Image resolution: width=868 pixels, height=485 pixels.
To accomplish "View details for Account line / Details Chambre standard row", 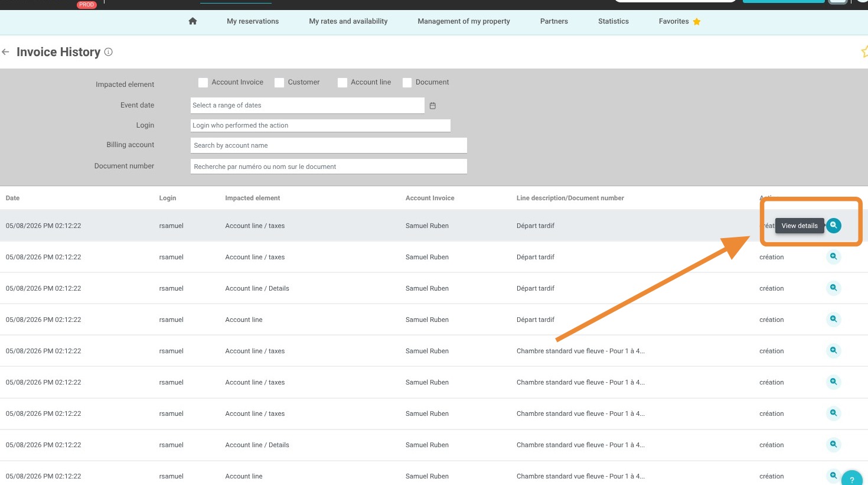I will tap(834, 445).
